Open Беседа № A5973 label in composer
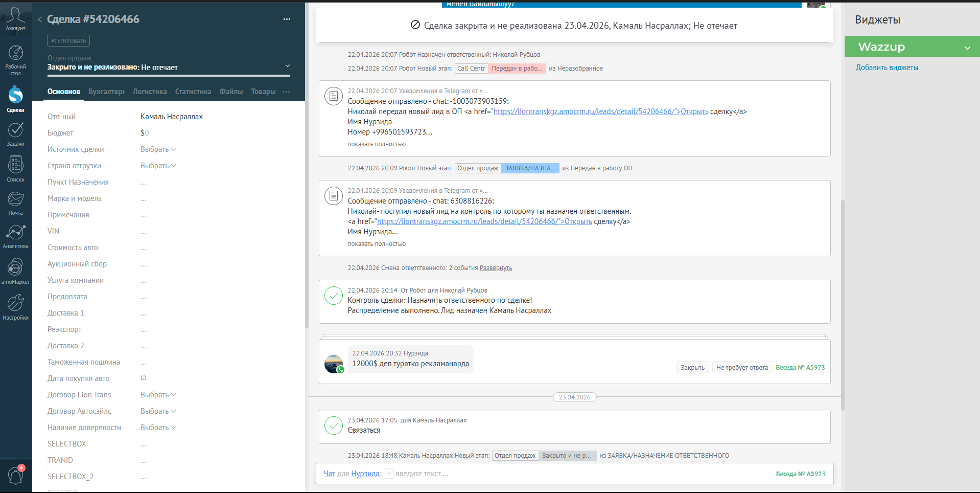The width and height of the screenshot is (980, 493). (801, 474)
